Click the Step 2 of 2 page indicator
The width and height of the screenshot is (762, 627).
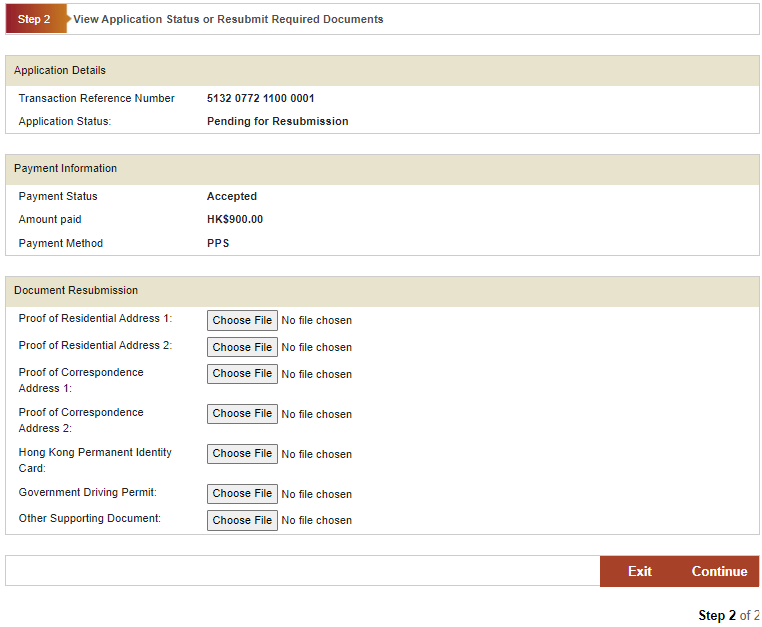click(x=727, y=615)
